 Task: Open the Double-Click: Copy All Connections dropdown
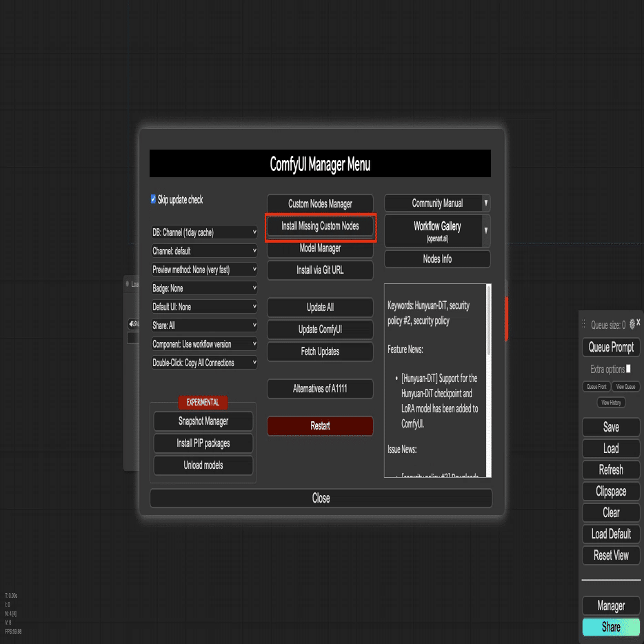[x=204, y=363]
